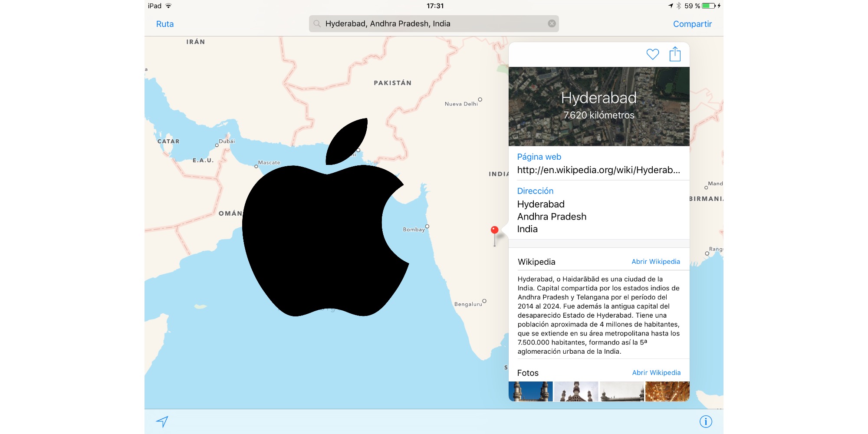Select the Nueva Delhi city marker
The image size is (868, 434).
[x=480, y=100]
